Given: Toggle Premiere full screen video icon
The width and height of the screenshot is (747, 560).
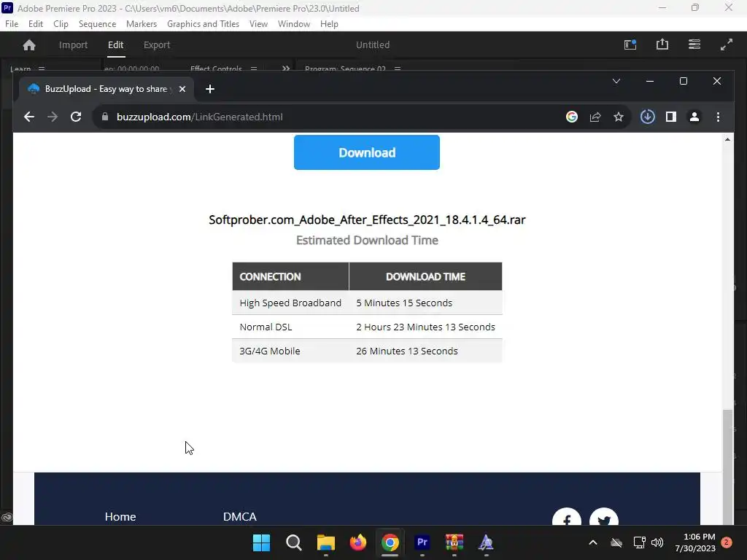Looking at the screenshot, I should coord(726,44).
